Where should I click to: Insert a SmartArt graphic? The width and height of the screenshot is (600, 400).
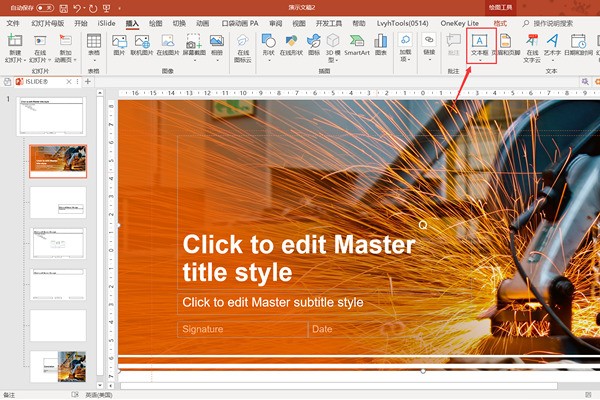pos(357,46)
